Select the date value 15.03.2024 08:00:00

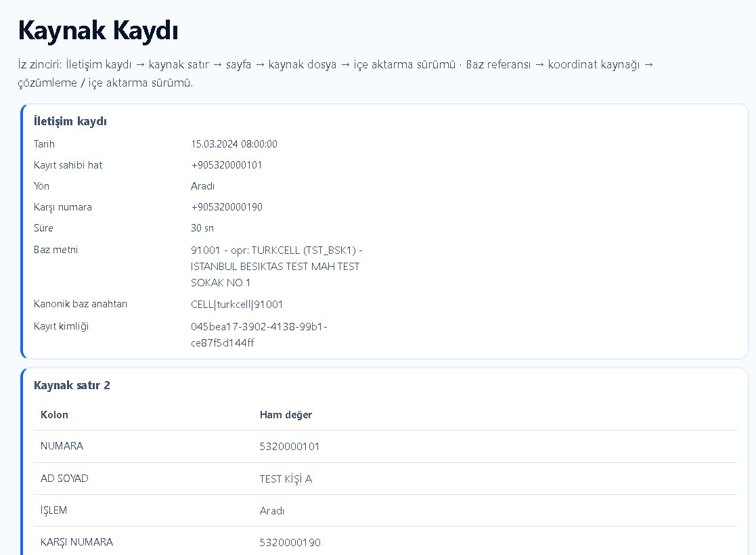[x=234, y=144]
